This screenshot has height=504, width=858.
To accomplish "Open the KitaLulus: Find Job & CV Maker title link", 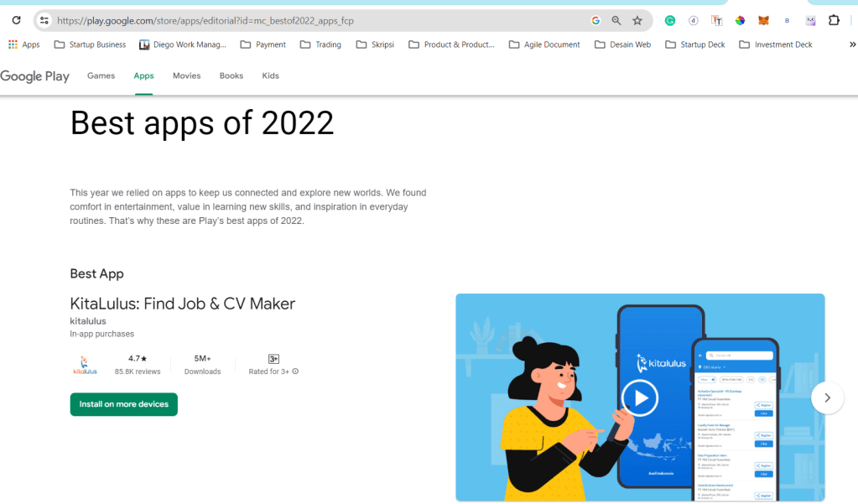I will (x=182, y=304).
